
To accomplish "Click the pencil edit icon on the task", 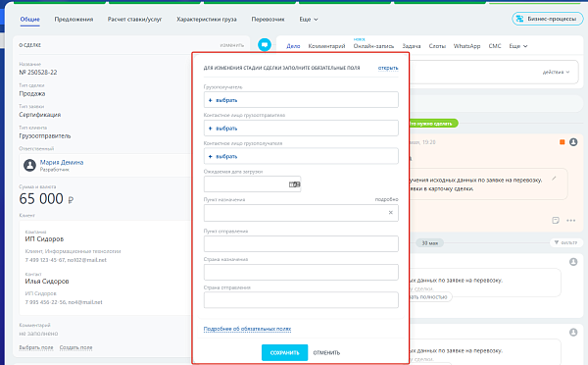I will pos(554,179).
